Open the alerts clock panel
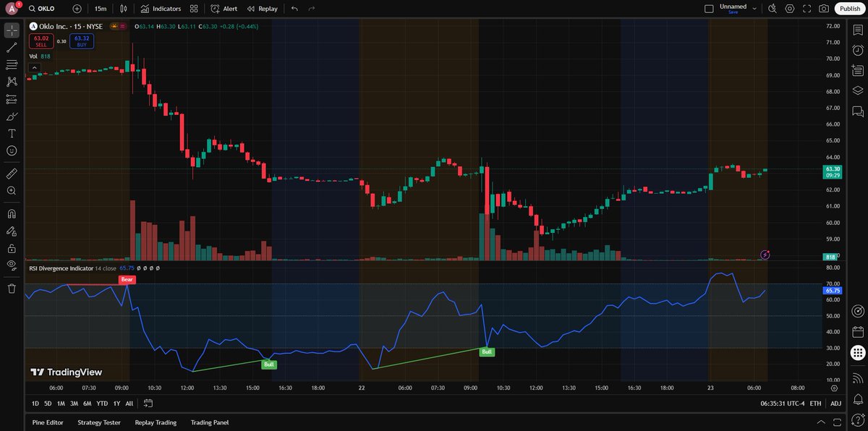868x431 pixels. point(858,51)
